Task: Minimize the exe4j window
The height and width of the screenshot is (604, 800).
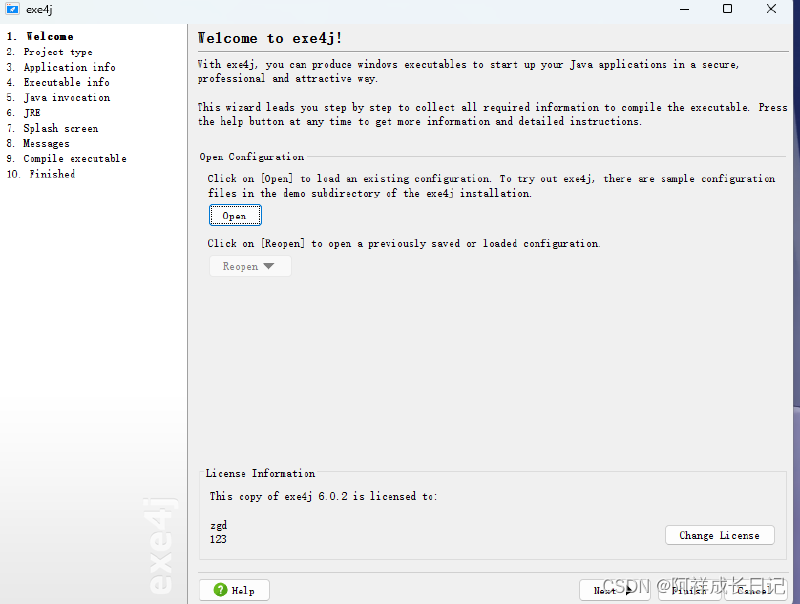Action: click(685, 9)
